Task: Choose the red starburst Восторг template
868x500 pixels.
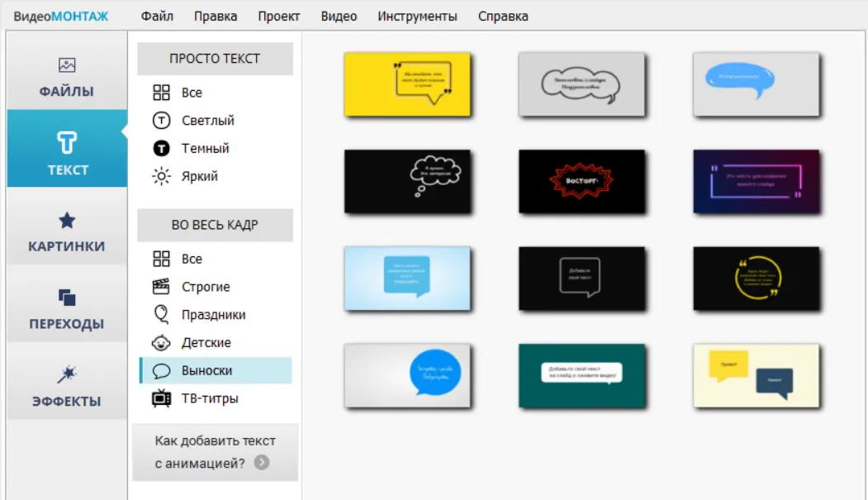Action: 581,182
